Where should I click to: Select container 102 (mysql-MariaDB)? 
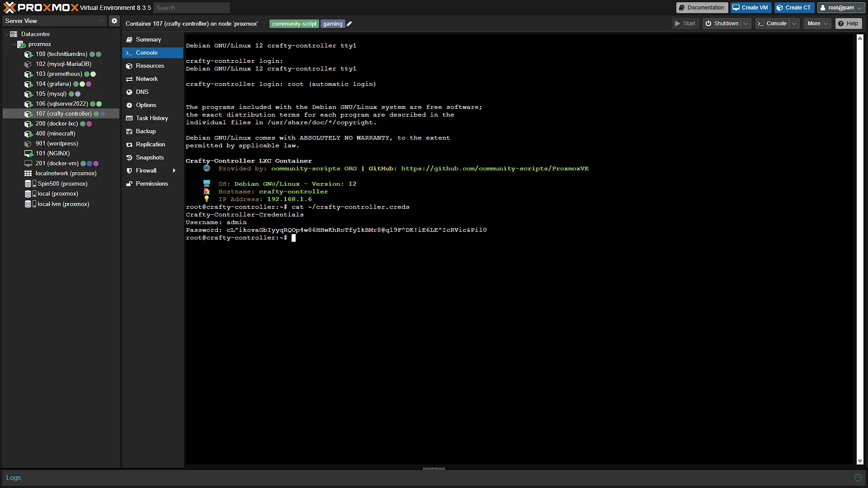point(63,64)
